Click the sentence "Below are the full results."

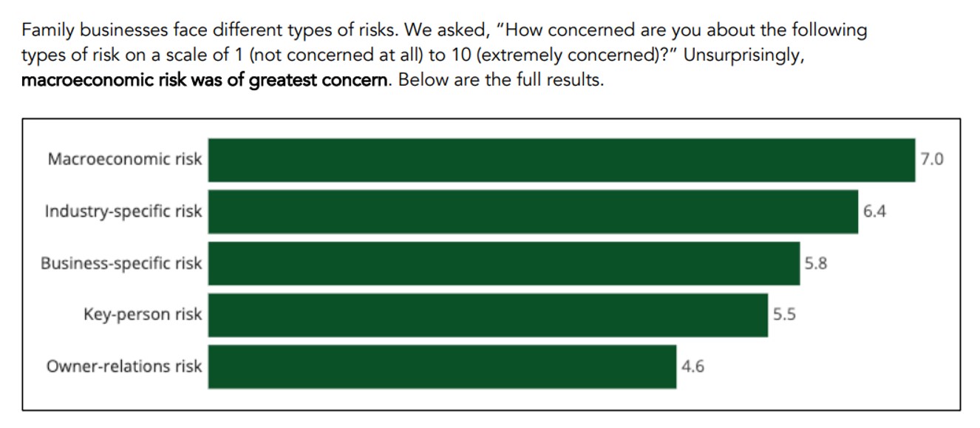[501, 80]
